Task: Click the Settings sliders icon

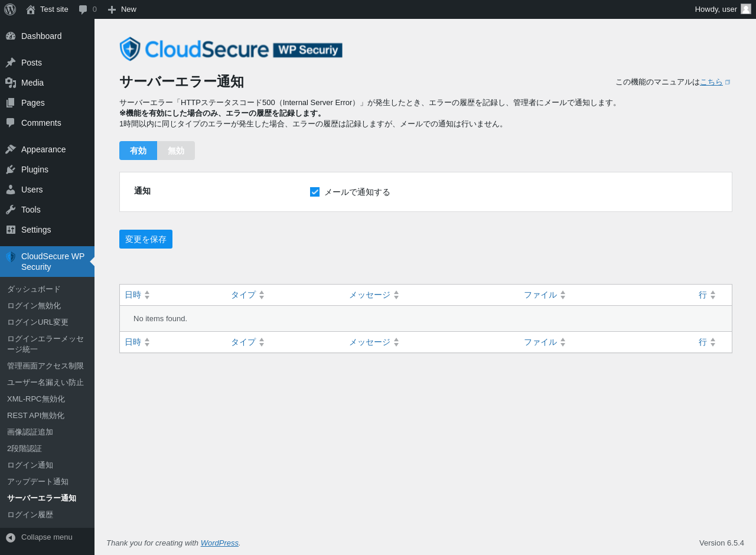Action: [x=11, y=230]
